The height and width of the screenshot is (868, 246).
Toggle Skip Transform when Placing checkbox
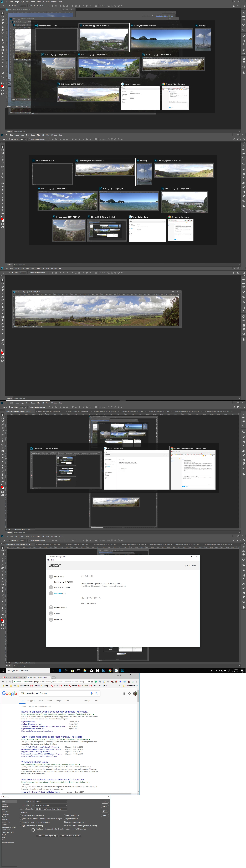(x=20, y=826)
